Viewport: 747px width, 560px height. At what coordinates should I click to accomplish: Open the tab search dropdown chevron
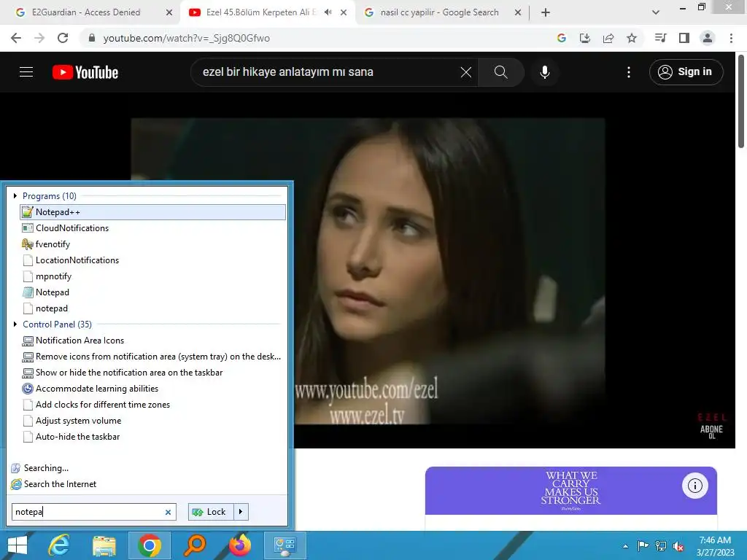656,12
